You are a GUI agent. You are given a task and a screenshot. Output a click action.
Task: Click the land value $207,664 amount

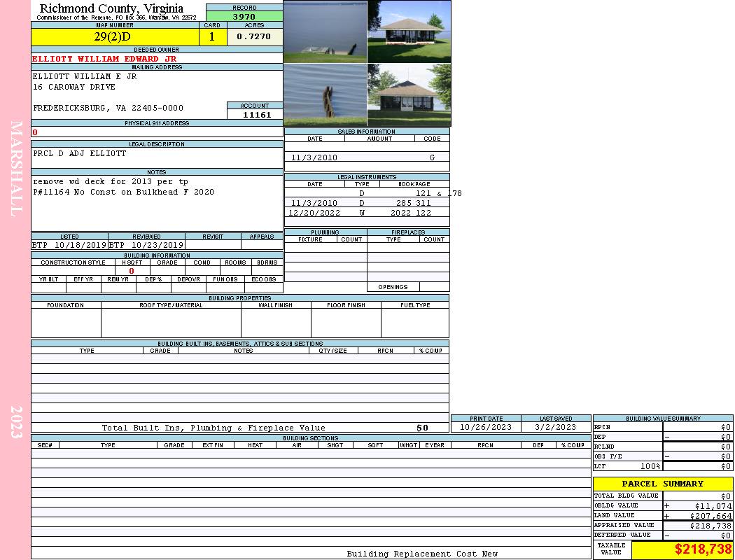[x=713, y=515]
